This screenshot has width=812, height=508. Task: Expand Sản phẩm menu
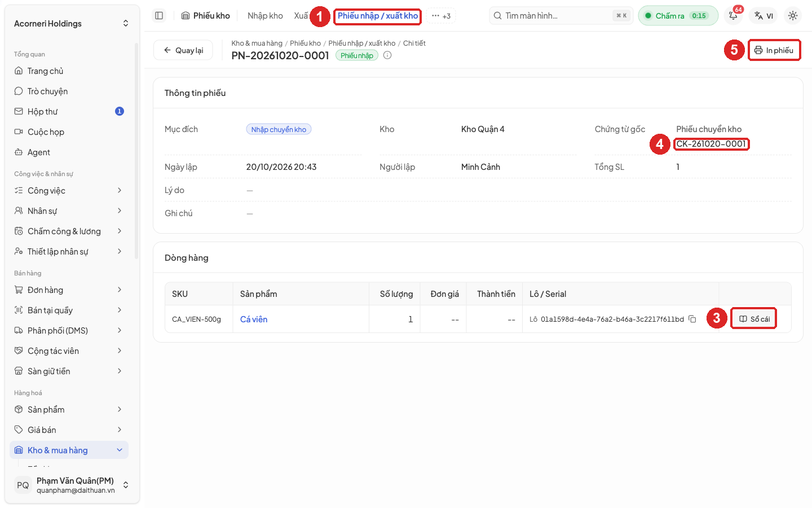[69, 410]
